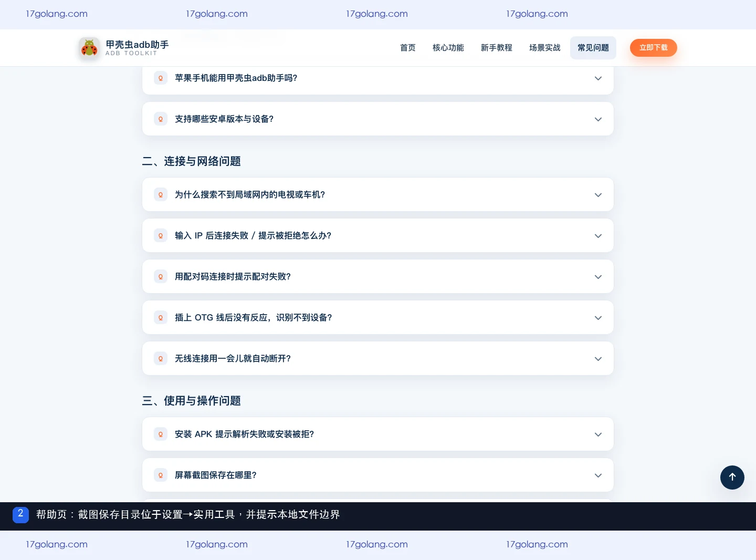Click Q icon beside 屏幕截图保存在哪里
Image resolution: width=756 pixels, height=560 pixels.
coord(161,475)
